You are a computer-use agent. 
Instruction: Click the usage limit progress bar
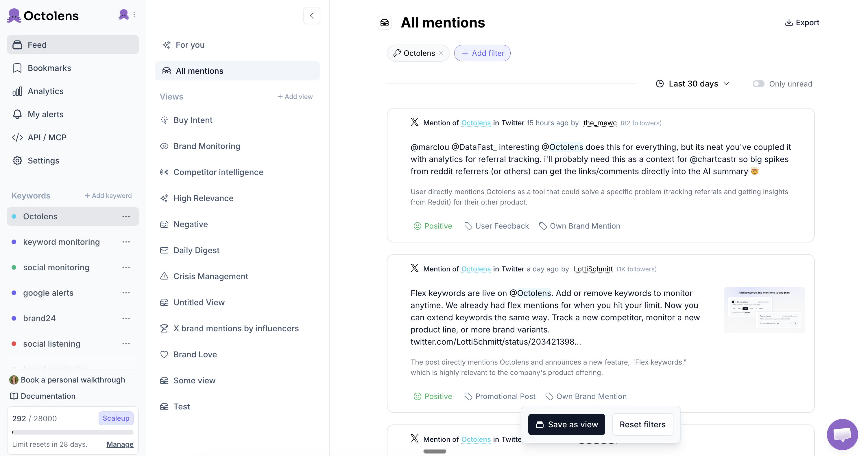(x=73, y=432)
